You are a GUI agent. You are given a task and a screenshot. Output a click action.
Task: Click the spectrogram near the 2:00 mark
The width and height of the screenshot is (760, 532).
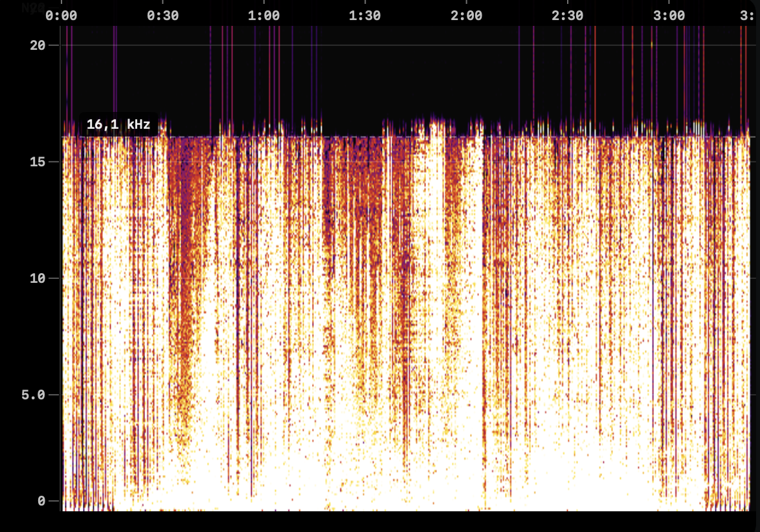tap(467, 291)
